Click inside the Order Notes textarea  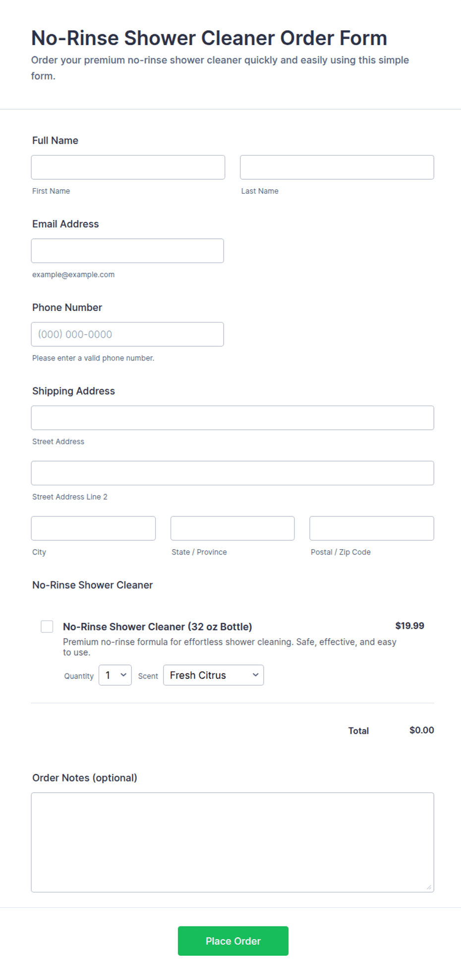click(232, 842)
